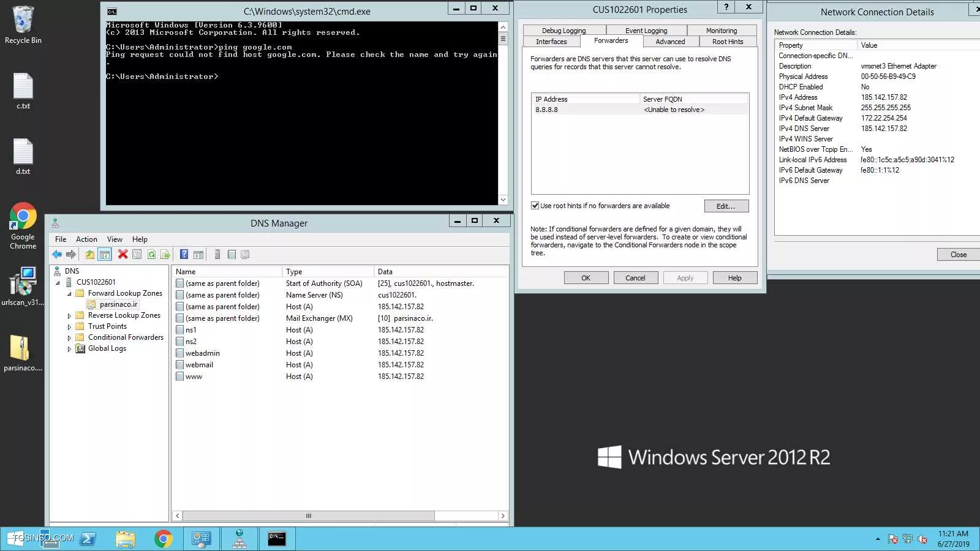This screenshot has width=980, height=551.
Task: Switch to the Debug Logging tab
Action: [x=564, y=31]
